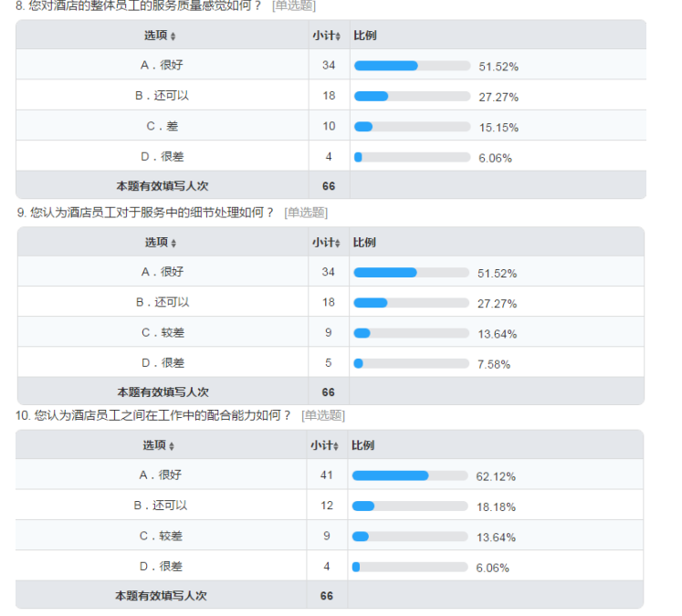Sort question 9 by 小计 column arrow
Viewport: 682px width, 616px height.
[338, 244]
